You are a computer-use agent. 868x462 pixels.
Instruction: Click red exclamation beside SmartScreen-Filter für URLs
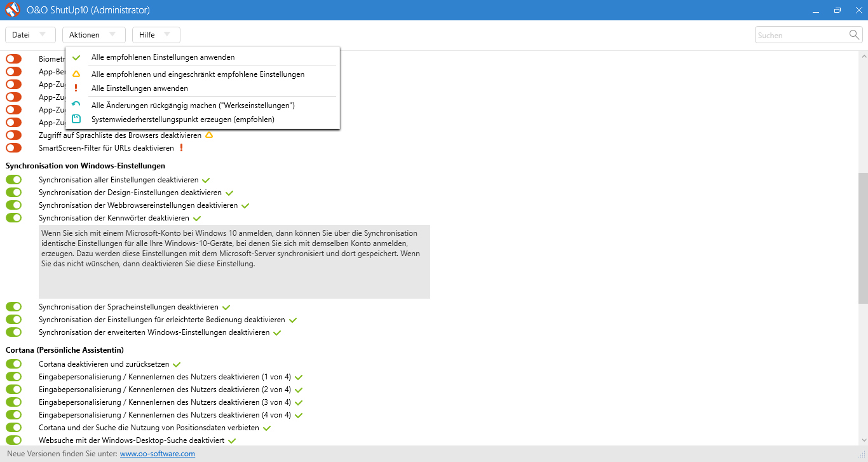(181, 148)
